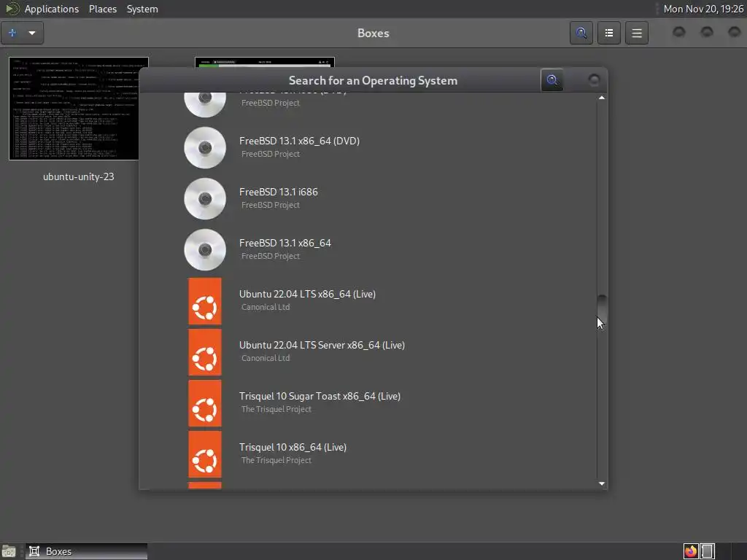The width and height of the screenshot is (747, 560).
Task: Click the Ubuntu 22.04 LTS x86_64 (Live) logo
Action: click(x=205, y=301)
